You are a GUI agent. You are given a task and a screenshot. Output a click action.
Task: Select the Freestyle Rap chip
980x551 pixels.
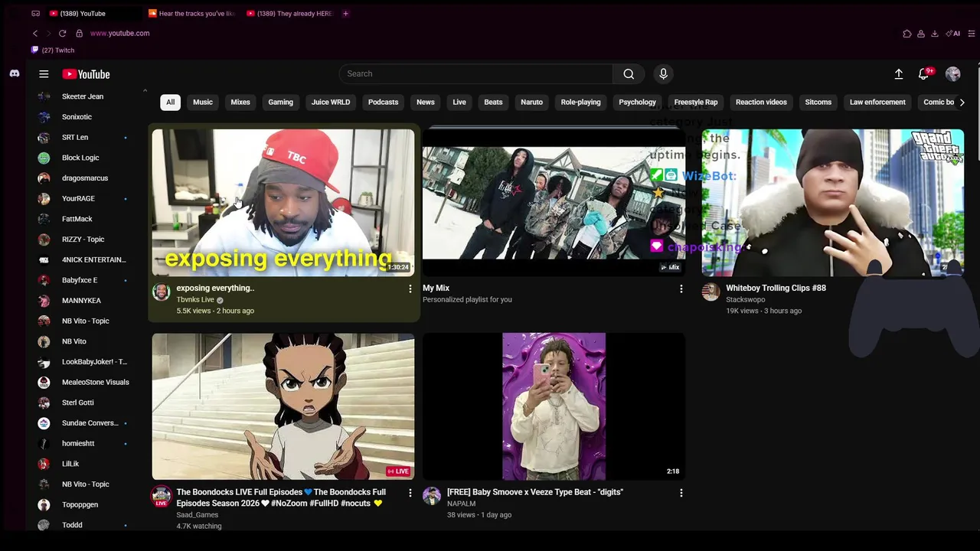pyautogui.click(x=696, y=102)
